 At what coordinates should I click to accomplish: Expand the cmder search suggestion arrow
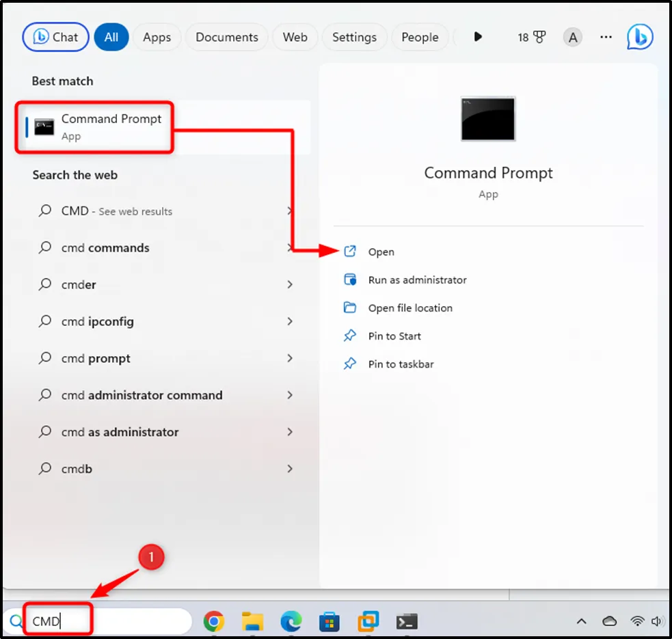(x=290, y=284)
